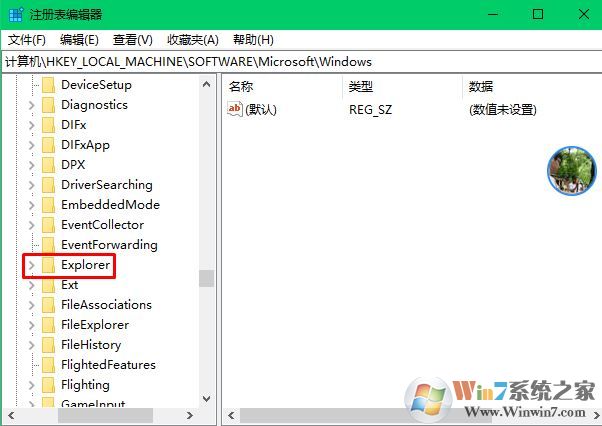
Task: Maximize the Registry Editor window
Action: 538,15
